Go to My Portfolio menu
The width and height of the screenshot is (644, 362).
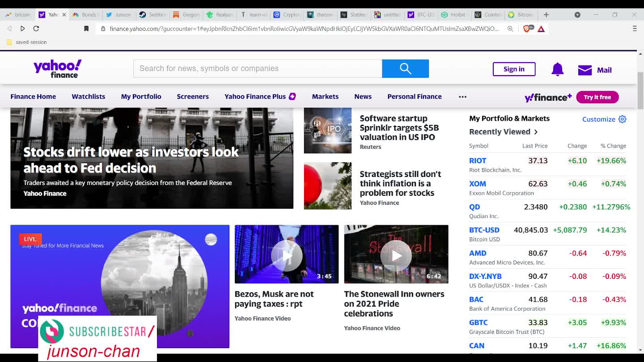click(x=141, y=97)
